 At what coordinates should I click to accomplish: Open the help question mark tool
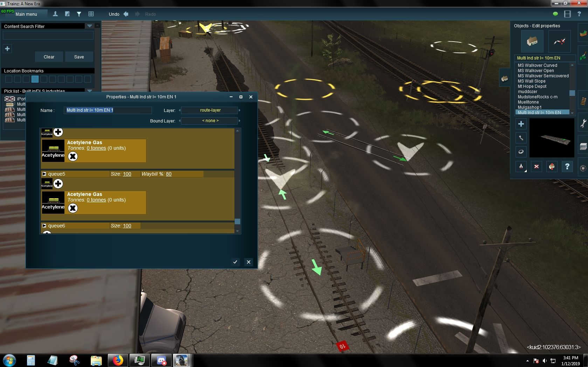tap(567, 167)
